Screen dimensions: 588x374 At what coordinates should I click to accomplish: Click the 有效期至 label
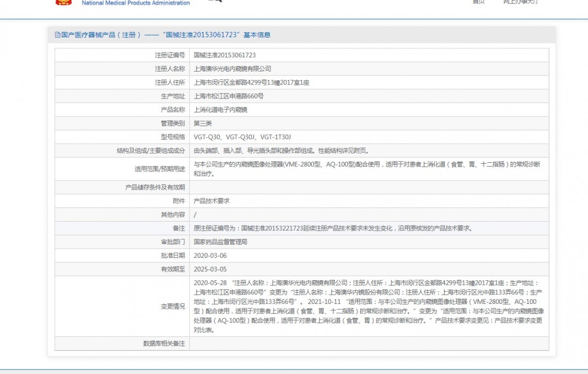click(x=173, y=269)
